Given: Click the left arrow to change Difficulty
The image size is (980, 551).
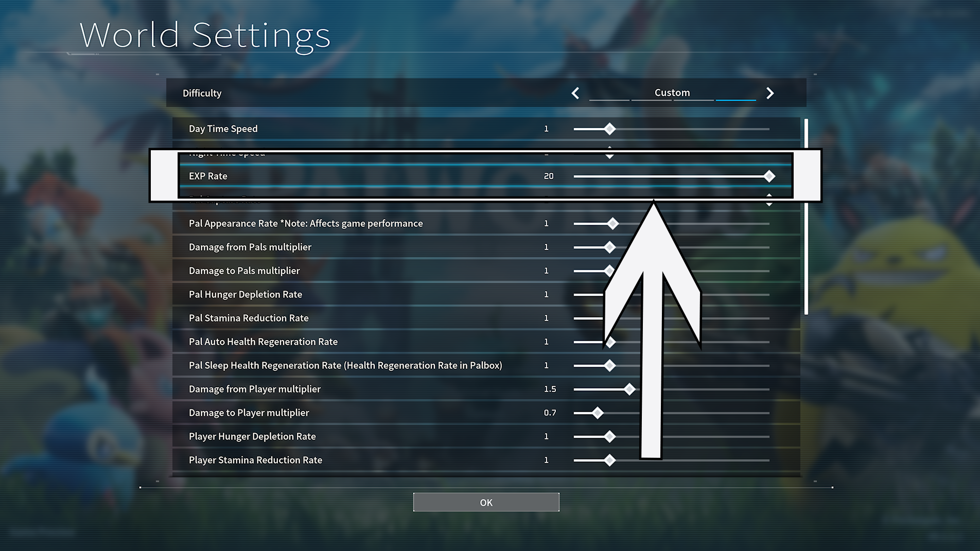Looking at the screenshot, I should pyautogui.click(x=575, y=93).
